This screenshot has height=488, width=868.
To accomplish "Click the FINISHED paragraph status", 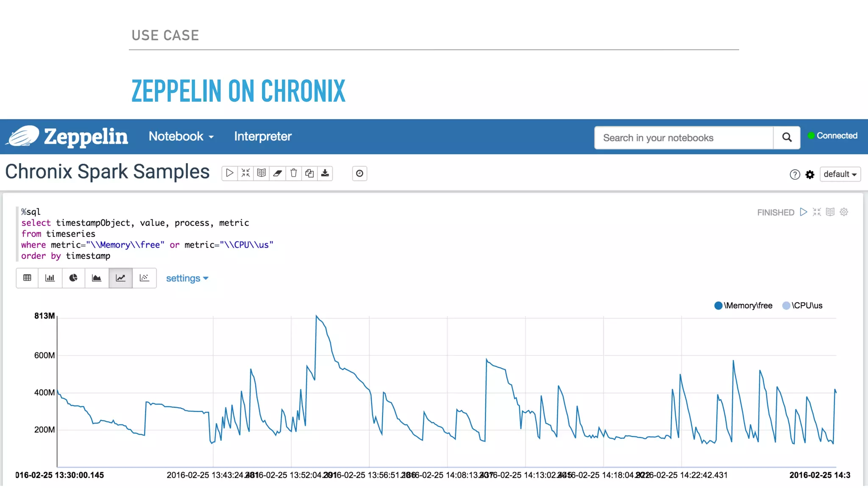I will [x=776, y=212].
